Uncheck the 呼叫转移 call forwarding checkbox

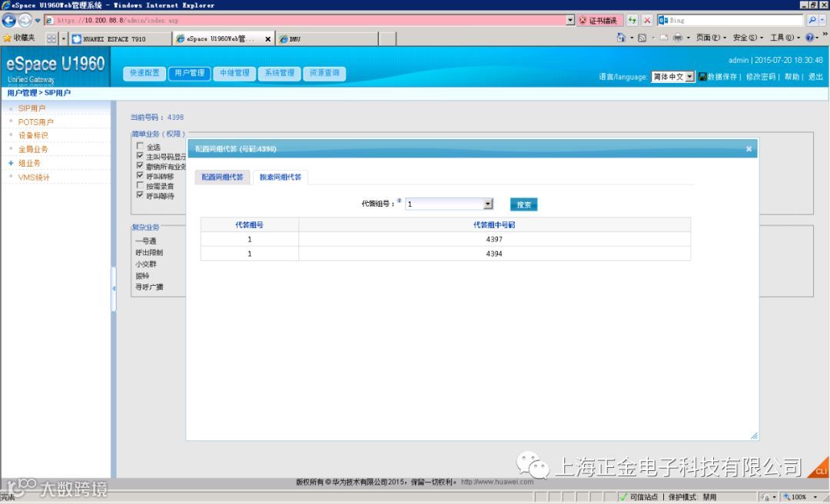tap(140, 176)
